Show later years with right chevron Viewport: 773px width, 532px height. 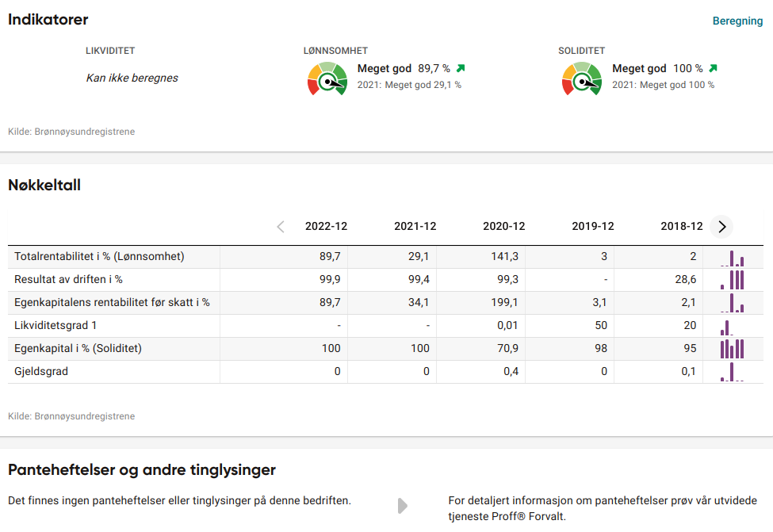tap(721, 227)
